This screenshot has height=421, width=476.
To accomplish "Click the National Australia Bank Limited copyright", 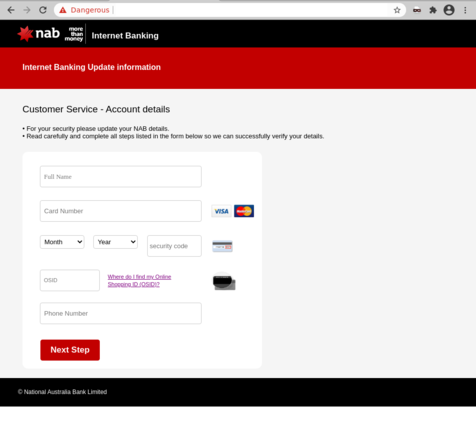I will coord(62,392).
